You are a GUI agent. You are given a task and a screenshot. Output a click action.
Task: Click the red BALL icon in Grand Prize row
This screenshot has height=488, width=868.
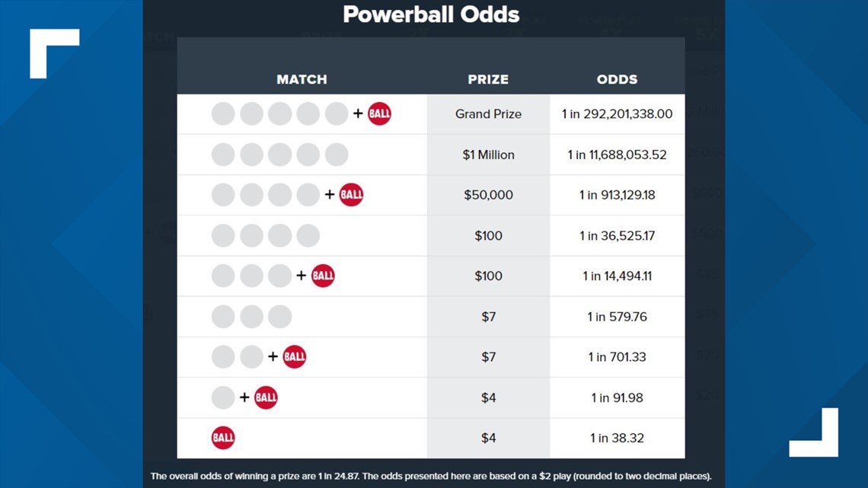click(379, 113)
